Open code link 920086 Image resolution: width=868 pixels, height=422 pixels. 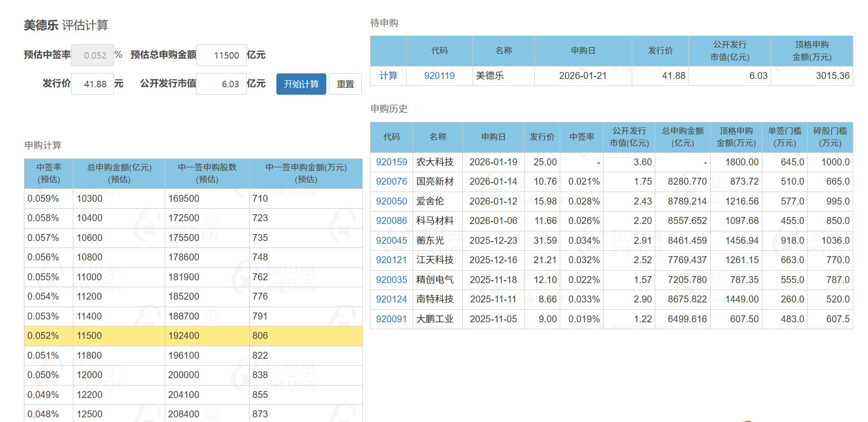coord(391,221)
